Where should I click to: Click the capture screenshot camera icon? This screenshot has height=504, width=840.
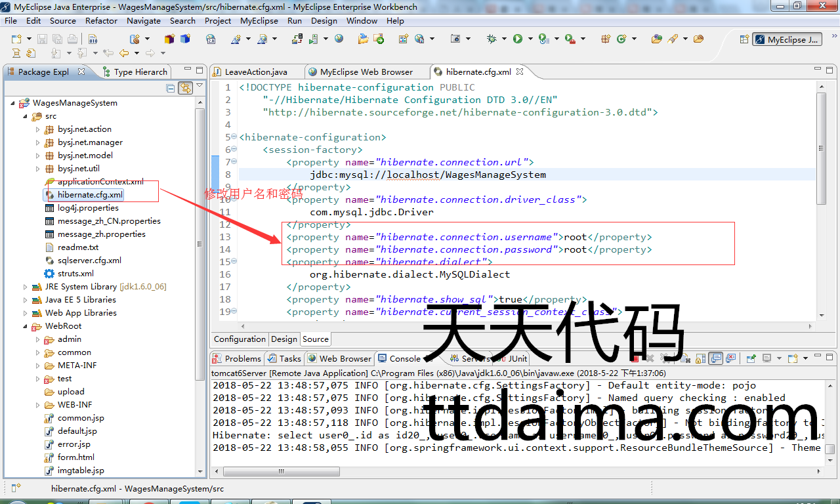point(455,39)
